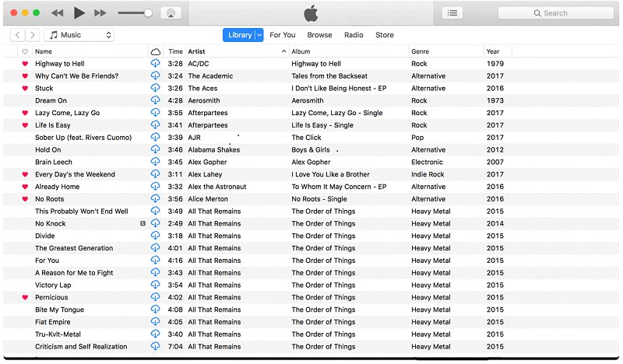Sort by the Time column header
This screenshot has width=623, height=364.
click(x=175, y=51)
